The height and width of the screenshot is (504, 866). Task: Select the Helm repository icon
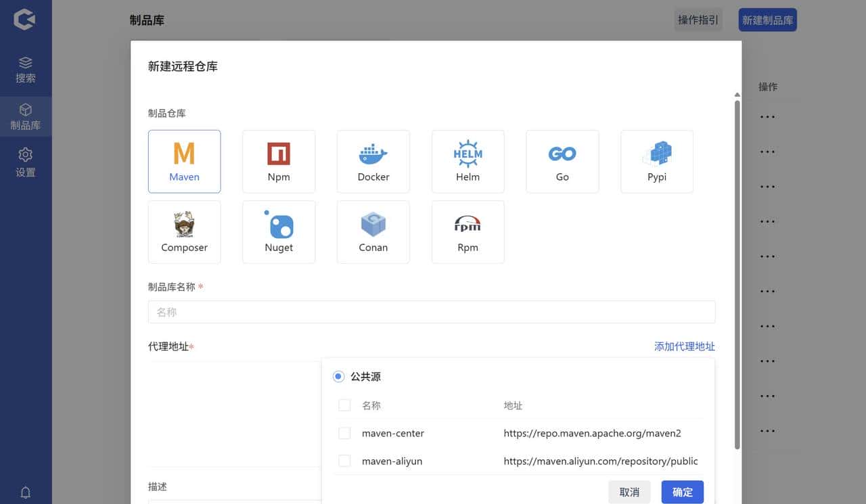pos(468,161)
